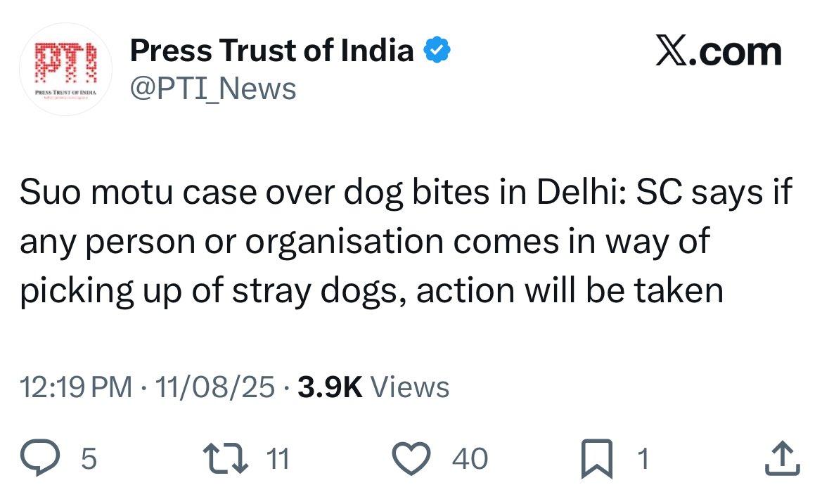
Task: Click the repost count 11
Action: click(x=278, y=460)
